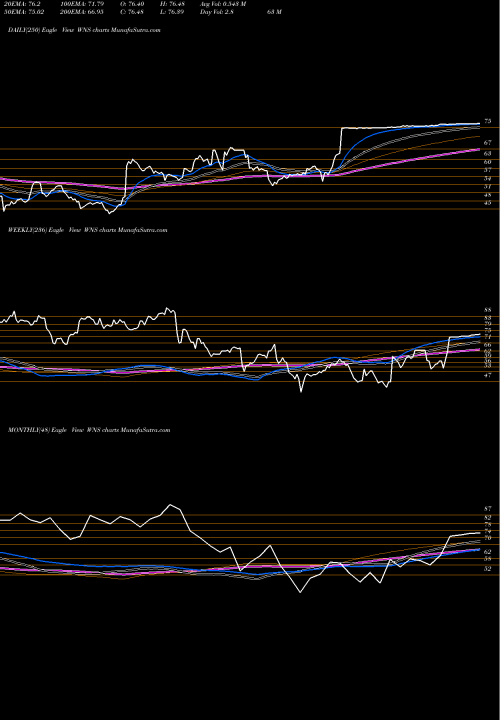Click the MONTHLY(48) Eagle View chart title

coord(89,430)
